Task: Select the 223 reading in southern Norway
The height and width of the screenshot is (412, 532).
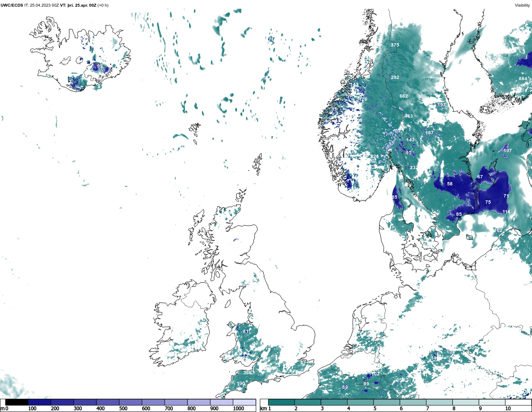Action: click(374, 156)
